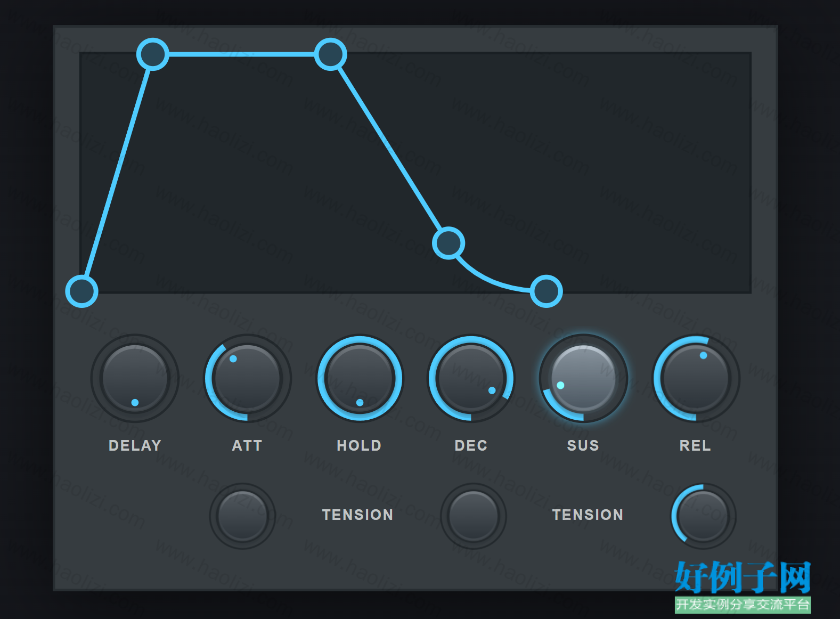The width and height of the screenshot is (840, 619).
Task: Select the attack peak point of the envelope
Action: [153, 54]
